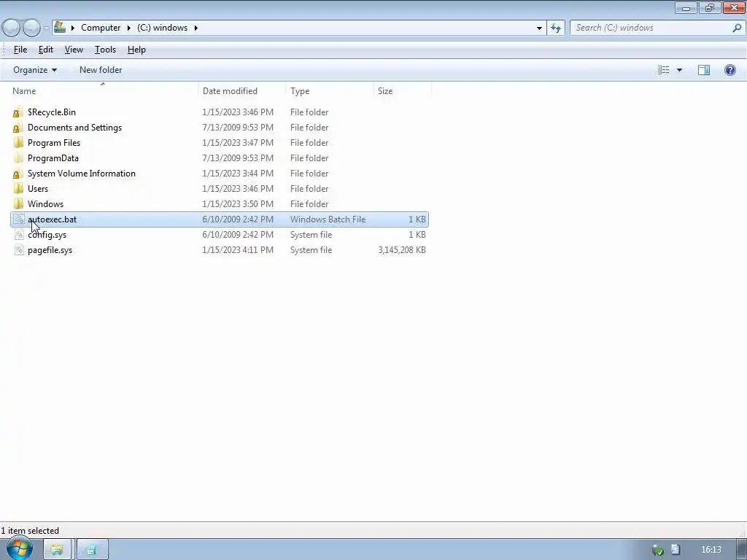
Task: Select the Documents and Settings folder name
Action: 75,128
